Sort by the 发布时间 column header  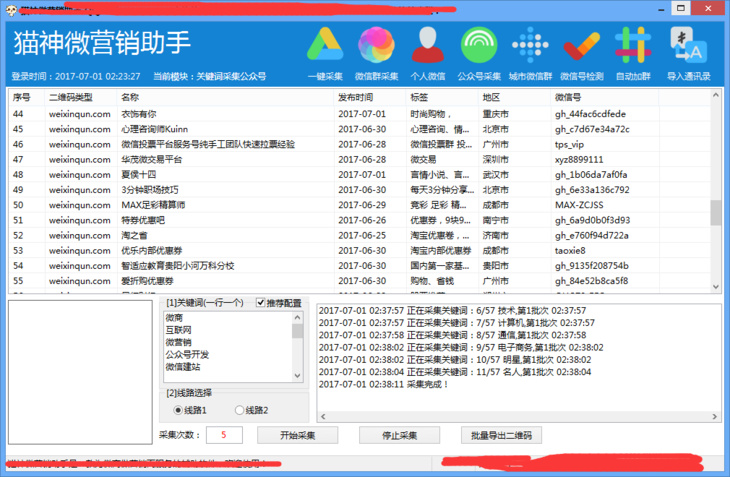[370, 97]
